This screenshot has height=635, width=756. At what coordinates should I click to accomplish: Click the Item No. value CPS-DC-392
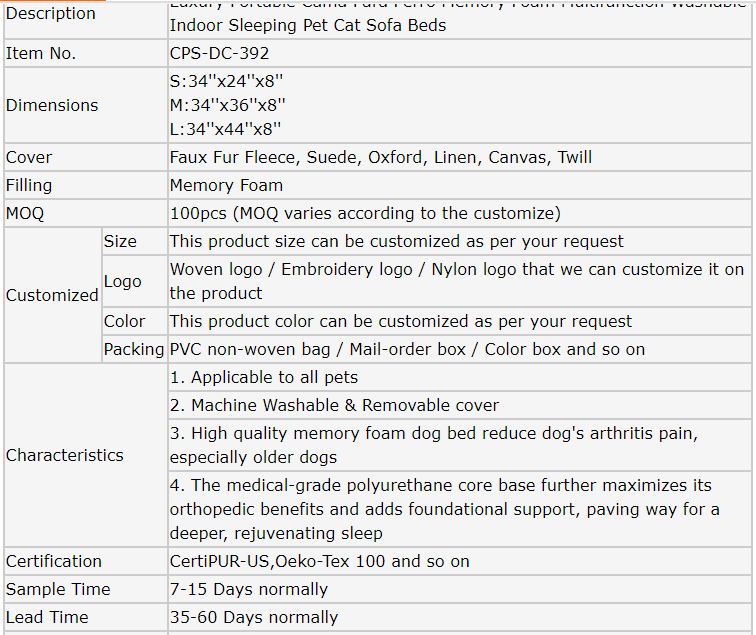point(219,54)
